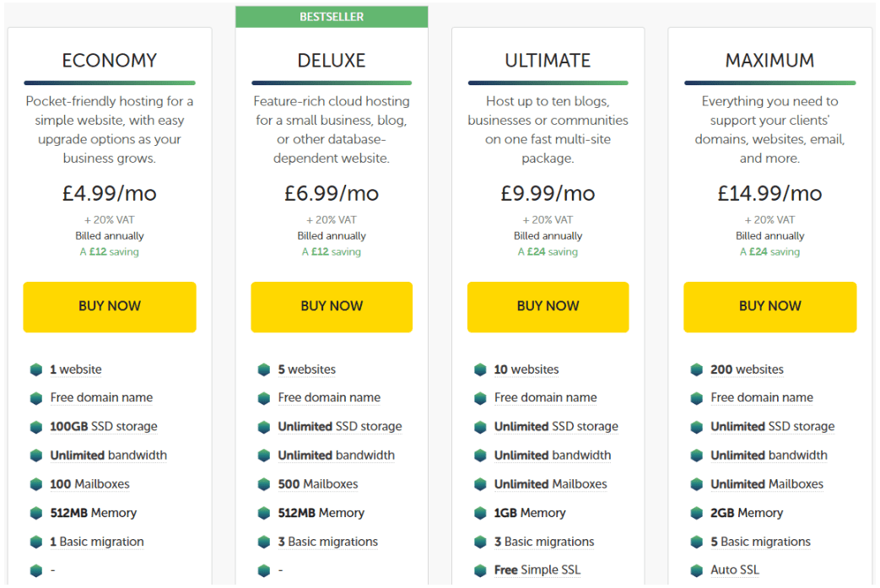Click hexagon icon beside Auto SSL
880x588 pixels.
coord(696,570)
